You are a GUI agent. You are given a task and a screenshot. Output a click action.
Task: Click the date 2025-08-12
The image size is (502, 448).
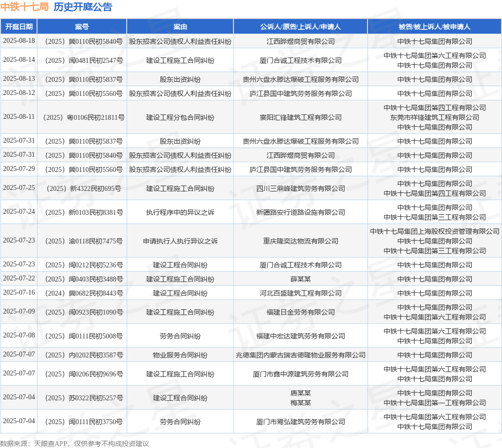[x=19, y=93]
